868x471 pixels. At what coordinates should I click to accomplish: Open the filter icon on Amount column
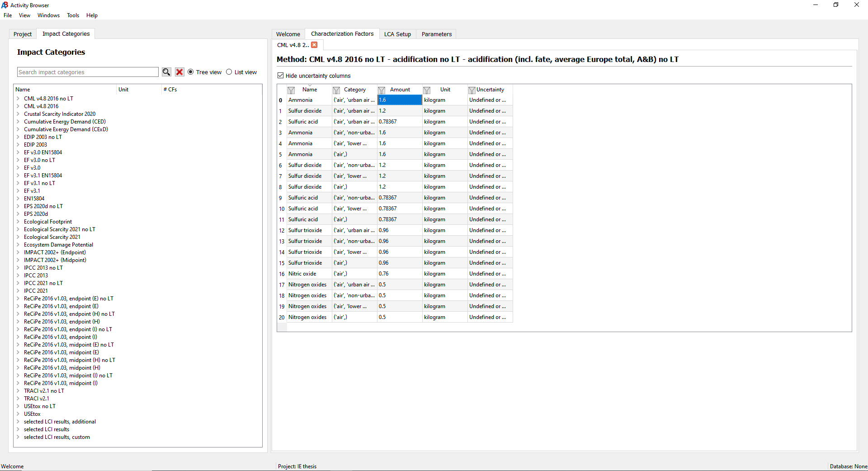(x=382, y=90)
